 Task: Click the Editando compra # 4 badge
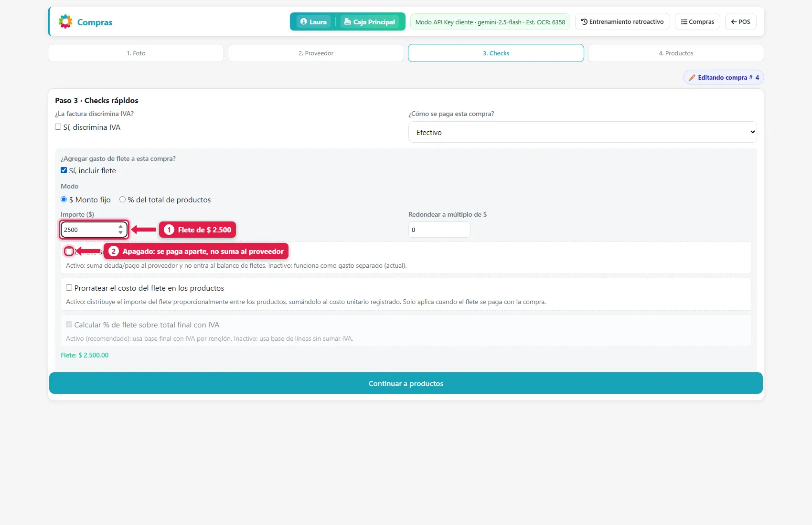pyautogui.click(x=723, y=77)
